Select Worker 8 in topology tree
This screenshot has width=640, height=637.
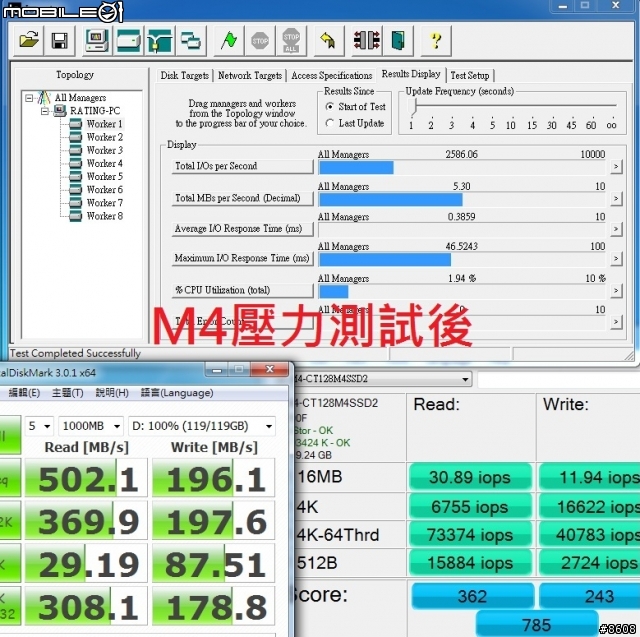tap(104, 216)
